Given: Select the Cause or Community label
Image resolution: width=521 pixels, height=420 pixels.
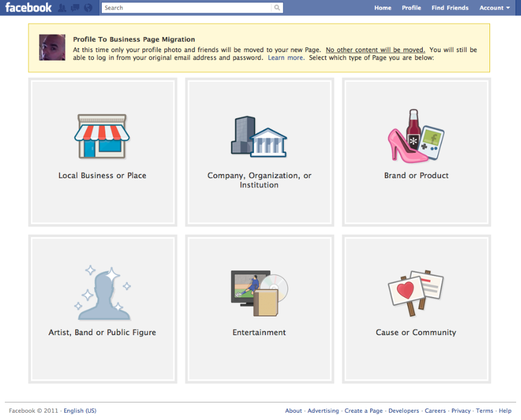Looking at the screenshot, I should 416,332.
